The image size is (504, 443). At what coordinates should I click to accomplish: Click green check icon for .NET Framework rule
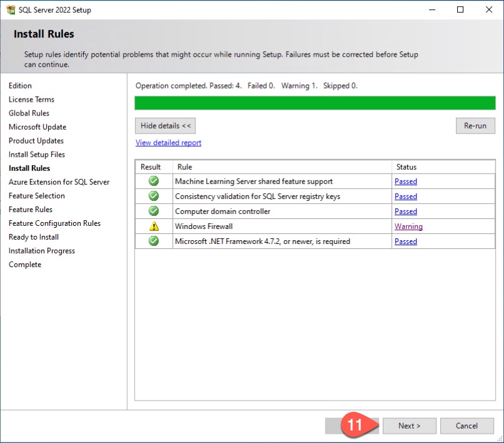pyautogui.click(x=154, y=241)
